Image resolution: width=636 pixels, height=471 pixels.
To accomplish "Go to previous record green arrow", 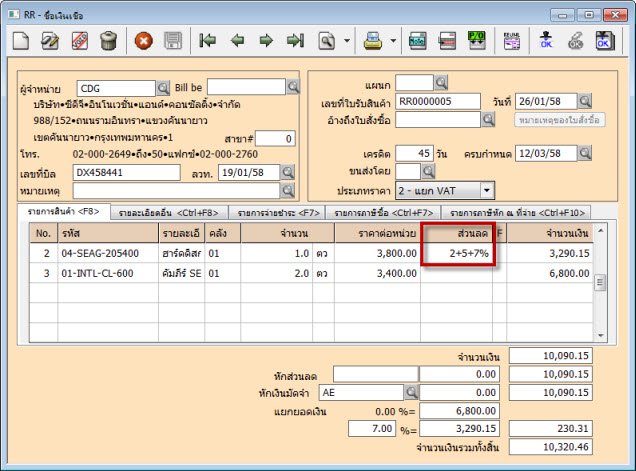I will tap(237, 41).
